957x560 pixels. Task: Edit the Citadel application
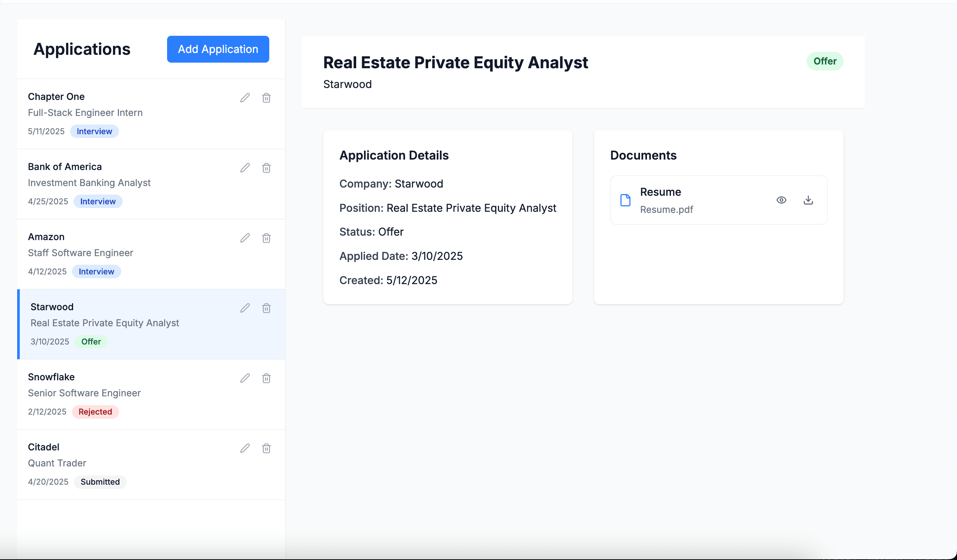(x=245, y=449)
